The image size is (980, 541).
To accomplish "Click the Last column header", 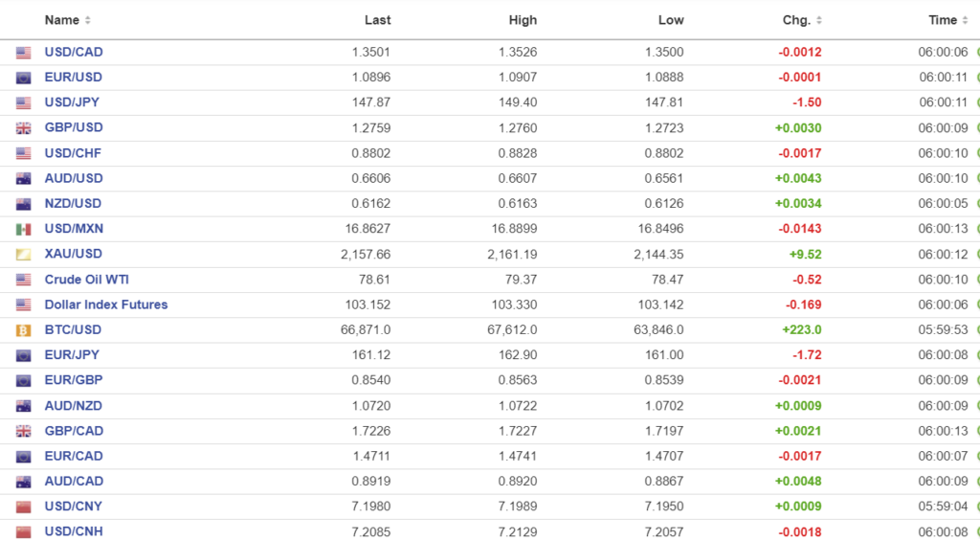I will (x=377, y=20).
